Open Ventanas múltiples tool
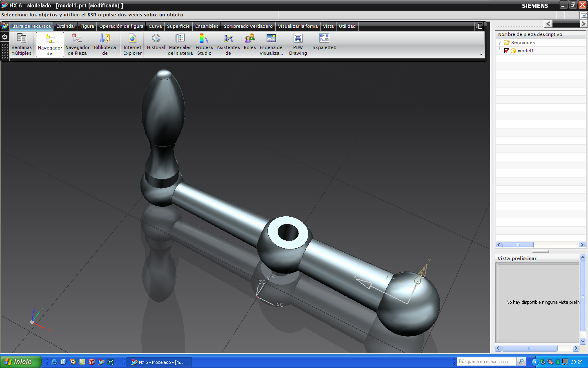588x368 pixels. 22,45
